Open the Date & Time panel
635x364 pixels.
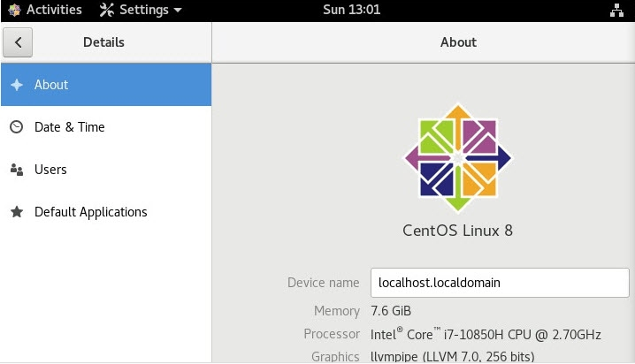106,127
